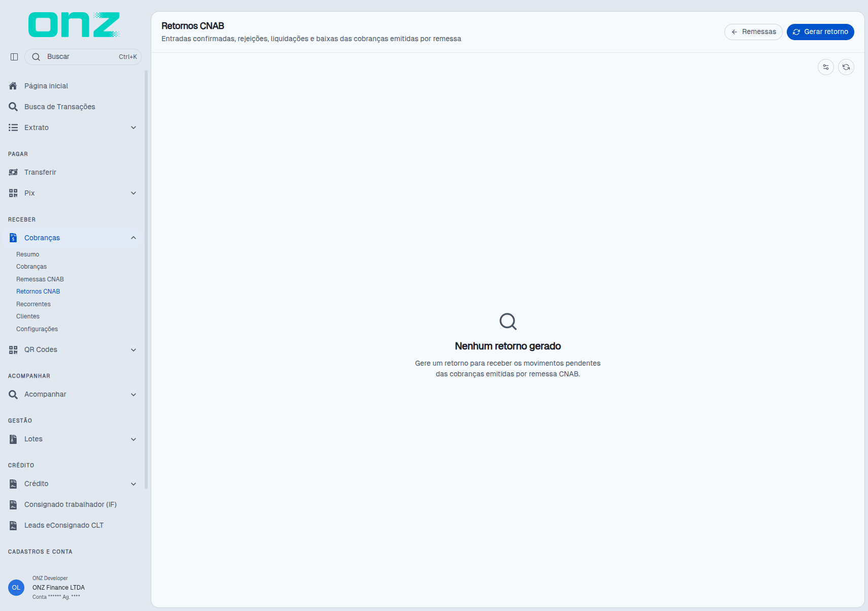Viewport: 868px width, 611px height.
Task: Expand the QR Codes chevron
Action: click(x=133, y=349)
